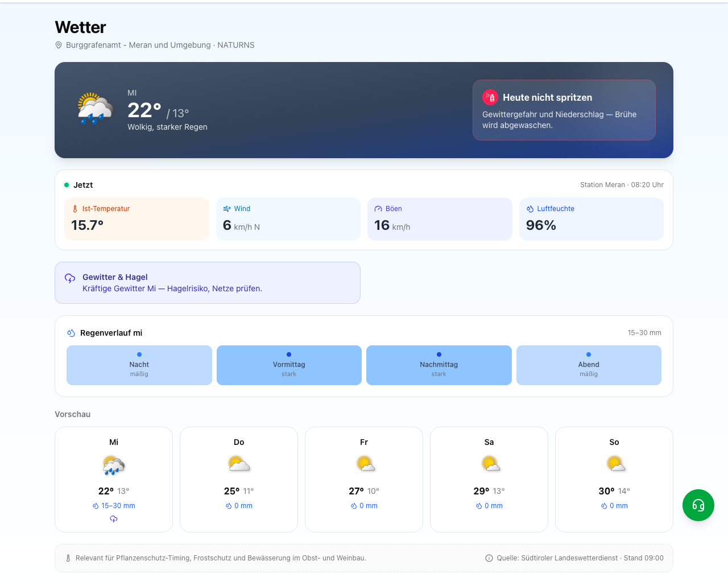The image size is (728, 586).
Task: Click the red spray bottle warning icon
Action: 490,97
